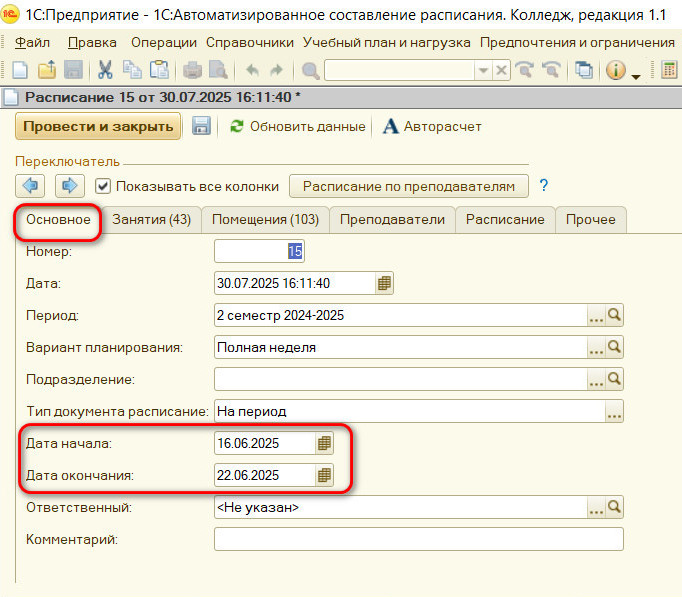Open the Справочники menu
The width and height of the screenshot is (682, 597).
coord(250,43)
